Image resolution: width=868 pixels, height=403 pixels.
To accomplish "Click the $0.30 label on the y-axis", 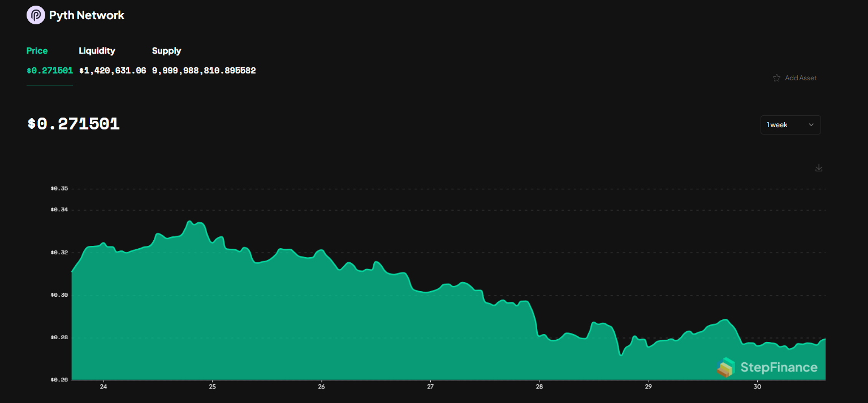I will pos(59,295).
